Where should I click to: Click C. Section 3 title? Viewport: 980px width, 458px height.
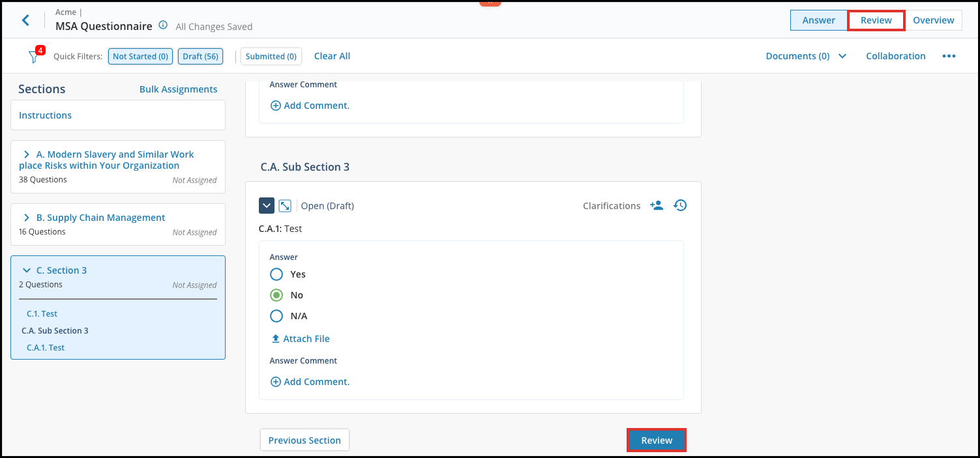(61, 270)
